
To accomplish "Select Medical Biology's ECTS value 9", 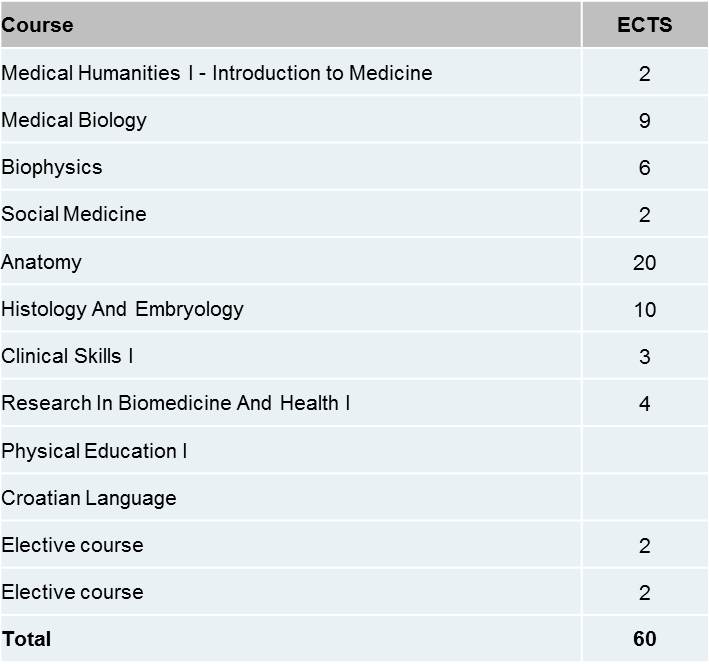I will (644, 121).
